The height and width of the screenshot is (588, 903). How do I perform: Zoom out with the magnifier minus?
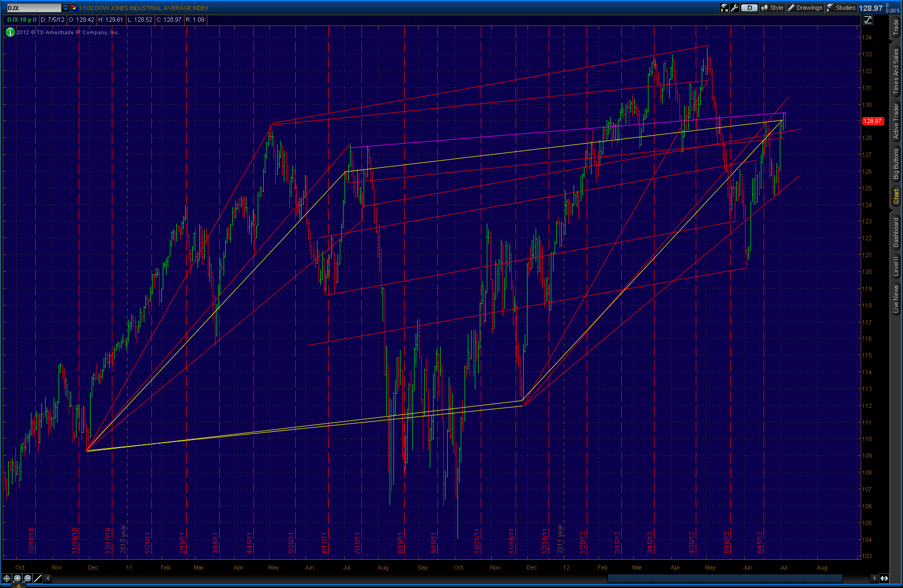27,578
